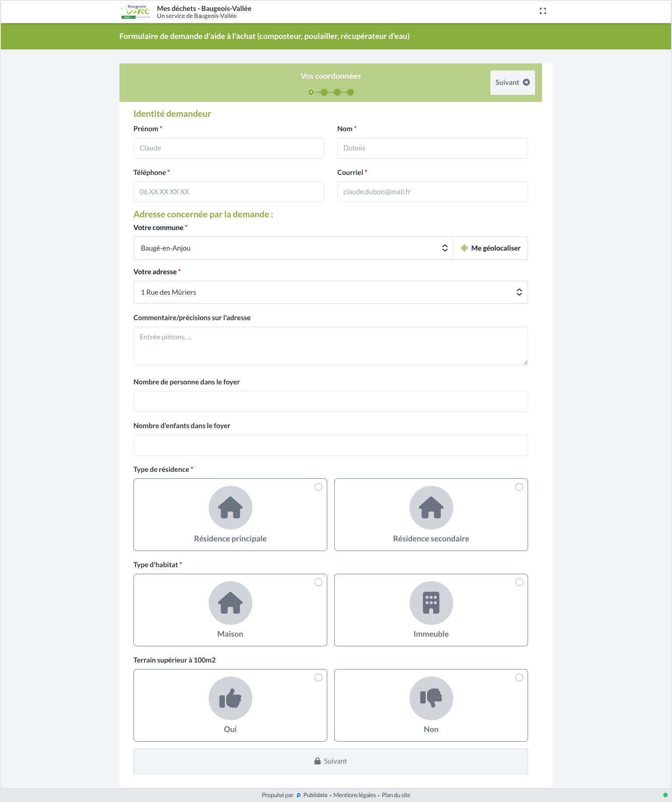Select the Résidence principale radio button

click(318, 487)
